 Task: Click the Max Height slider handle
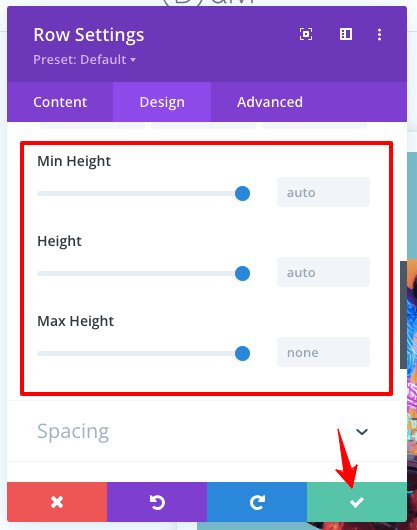[242, 354]
